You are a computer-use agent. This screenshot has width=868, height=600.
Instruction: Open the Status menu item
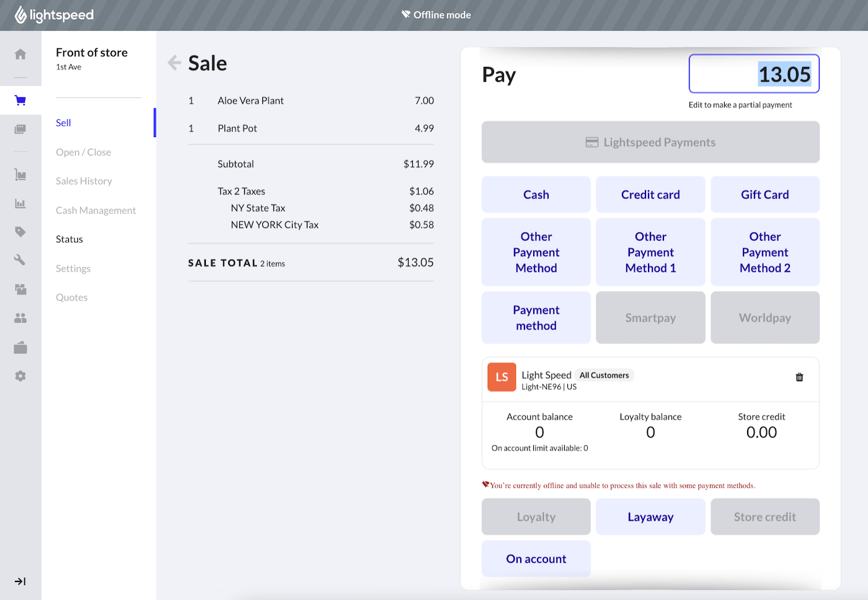(69, 239)
